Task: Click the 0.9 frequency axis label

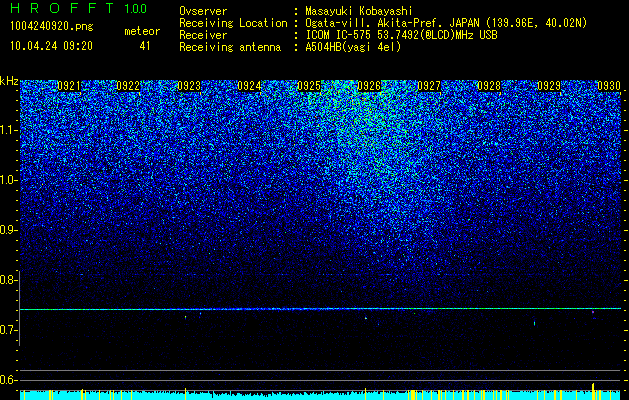Action: pyautogui.click(x=8, y=230)
